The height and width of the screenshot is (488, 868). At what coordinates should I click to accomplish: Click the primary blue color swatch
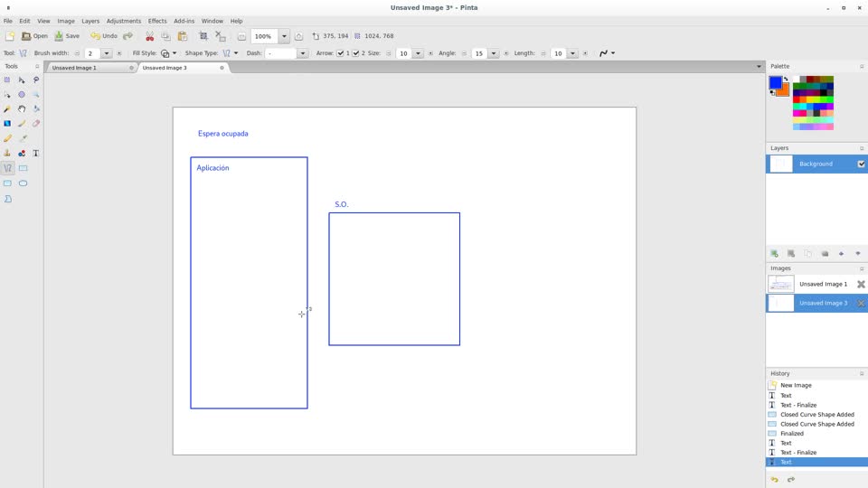(x=775, y=82)
